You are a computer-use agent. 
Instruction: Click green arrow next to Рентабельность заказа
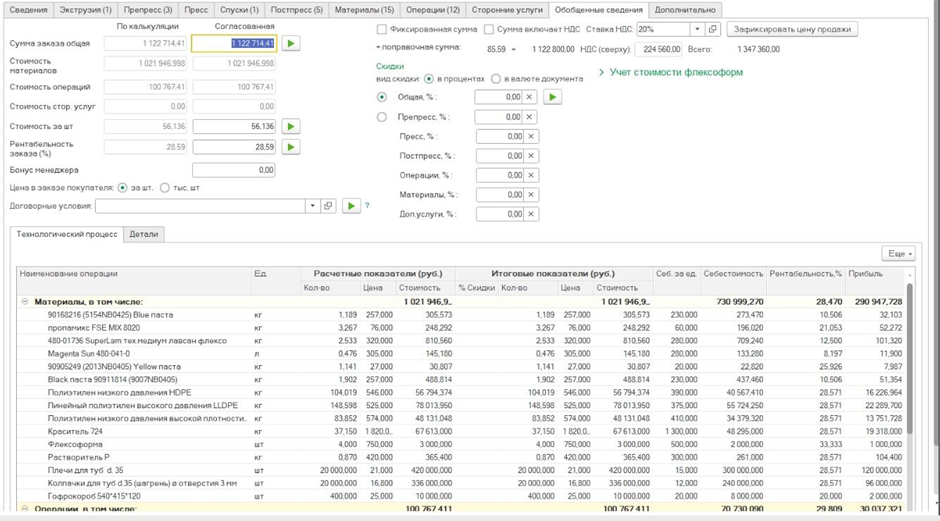(x=290, y=147)
